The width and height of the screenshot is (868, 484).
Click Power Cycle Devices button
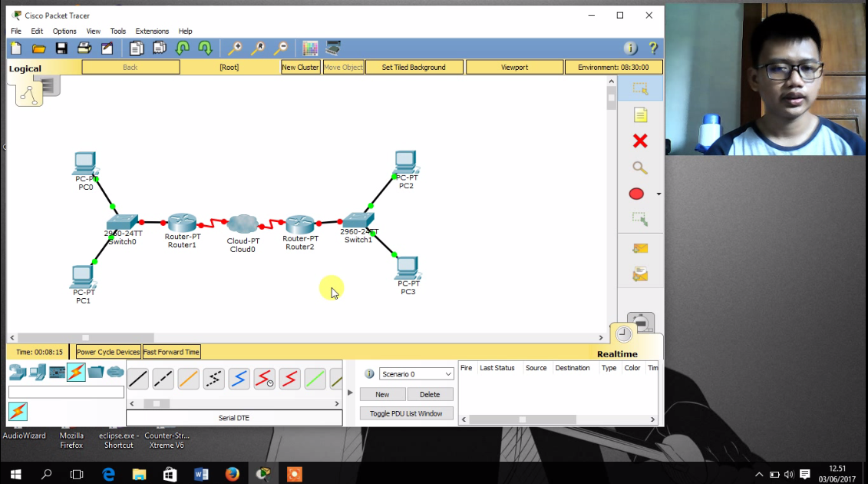pos(108,352)
